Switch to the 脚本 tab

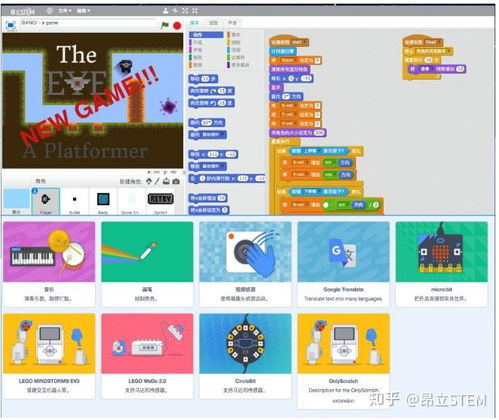tap(194, 23)
